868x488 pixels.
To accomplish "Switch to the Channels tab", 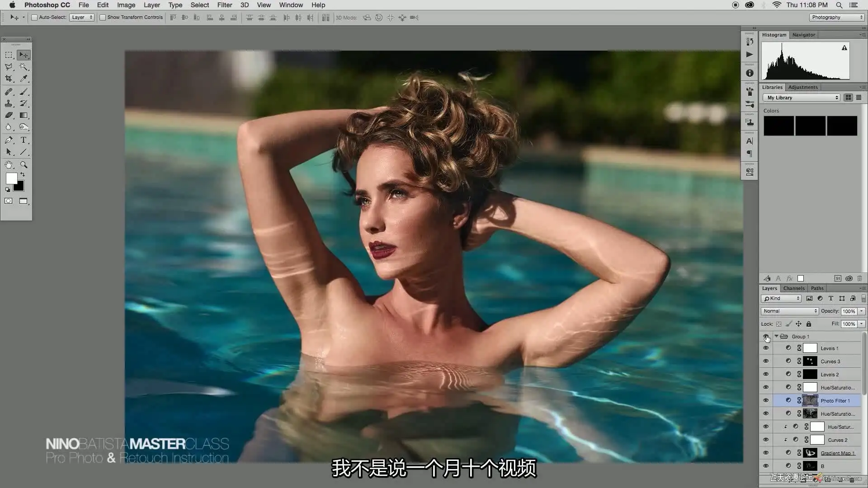I will (x=794, y=288).
